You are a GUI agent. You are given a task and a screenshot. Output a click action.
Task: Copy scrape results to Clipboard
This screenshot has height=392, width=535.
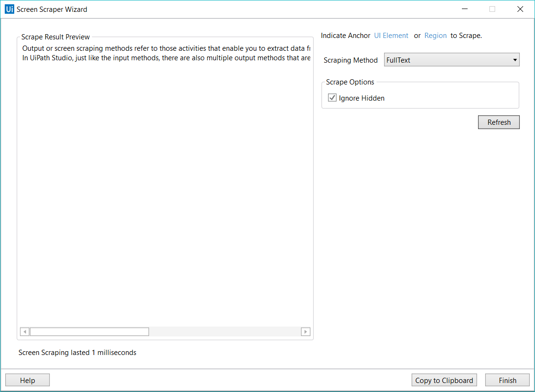pyautogui.click(x=444, y=380)
